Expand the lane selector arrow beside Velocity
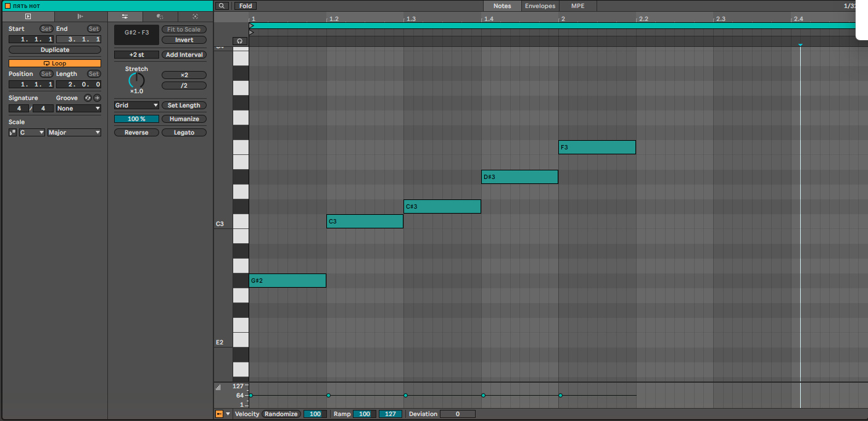This screenshot has height=421, width=868. [x=228, y=414]
